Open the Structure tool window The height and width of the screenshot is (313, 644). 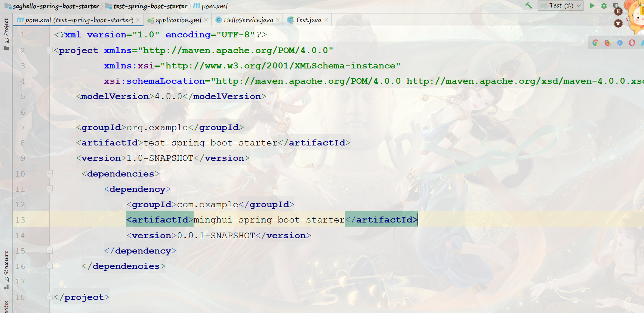tap(6, 270)
